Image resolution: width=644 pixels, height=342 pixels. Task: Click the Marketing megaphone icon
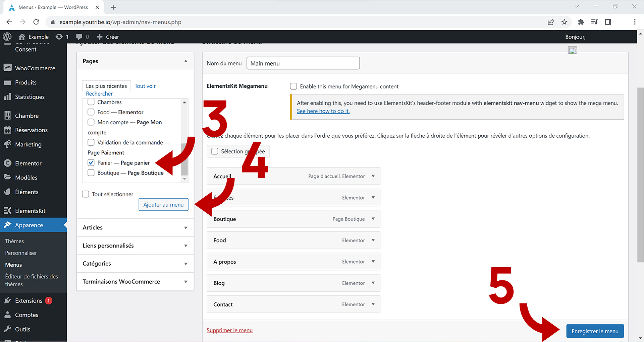8,144
